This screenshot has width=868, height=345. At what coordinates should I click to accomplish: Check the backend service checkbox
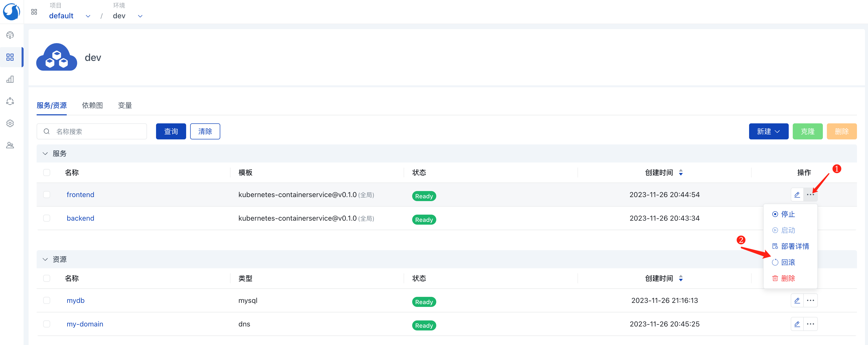(x=46, y=218)
